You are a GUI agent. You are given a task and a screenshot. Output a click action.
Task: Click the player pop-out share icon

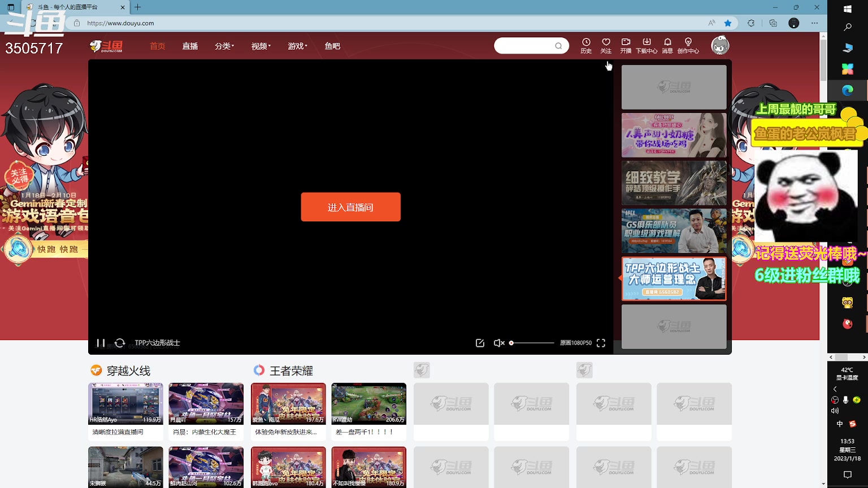click(x=480, y=343)
